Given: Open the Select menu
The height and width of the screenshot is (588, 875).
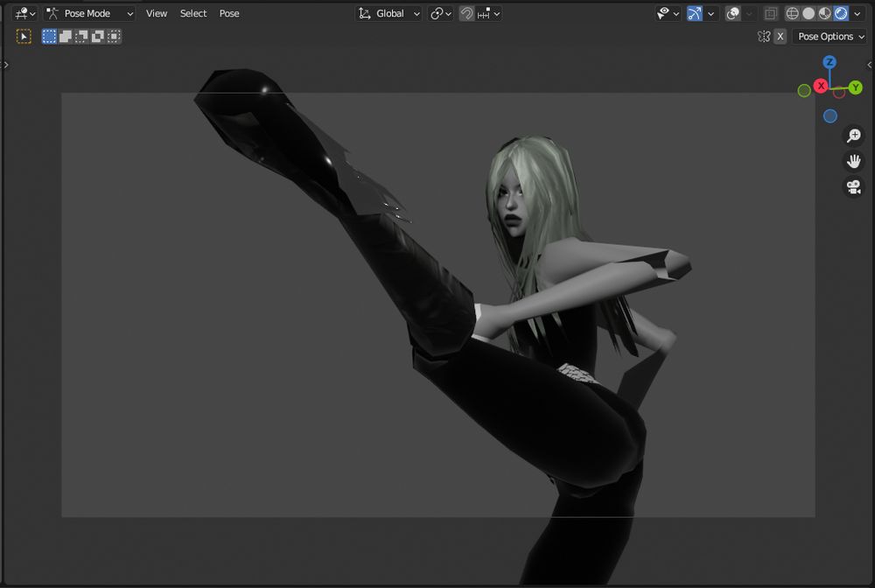Looking at the screenshot, I should (193, 14).
